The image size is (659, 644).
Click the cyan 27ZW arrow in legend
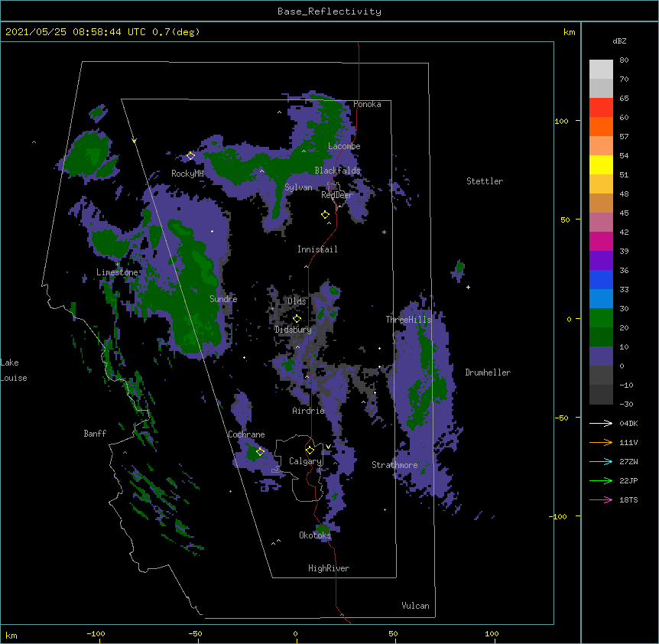pyautogui.click(x=601, y=461)
